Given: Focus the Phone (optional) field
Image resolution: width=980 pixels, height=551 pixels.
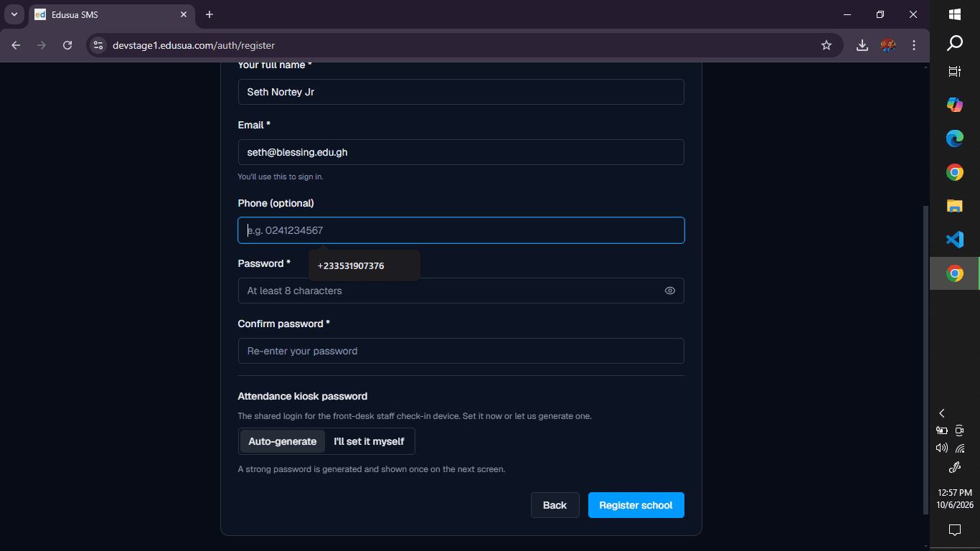Looking at the screenshot, I should pos(461,230).
